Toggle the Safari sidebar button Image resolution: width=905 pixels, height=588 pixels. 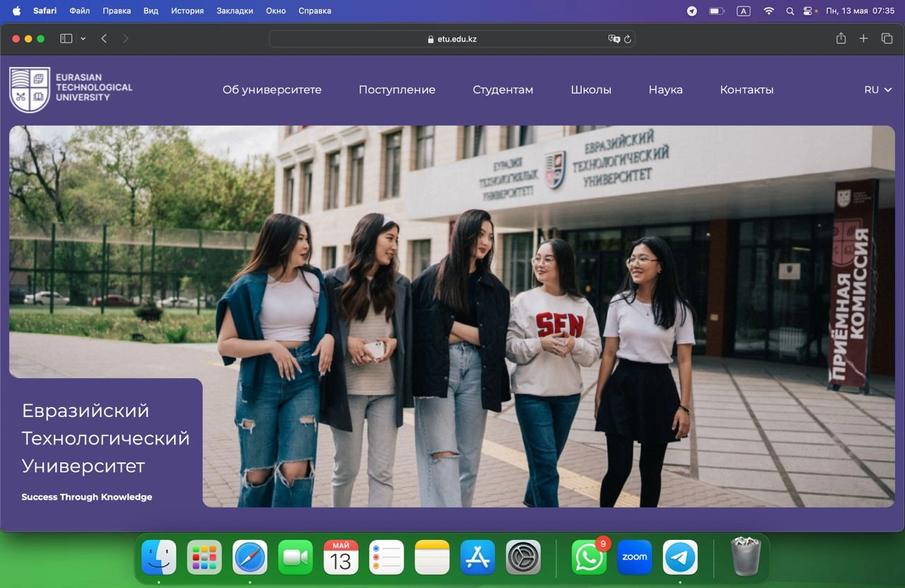[x=66, y=39]
